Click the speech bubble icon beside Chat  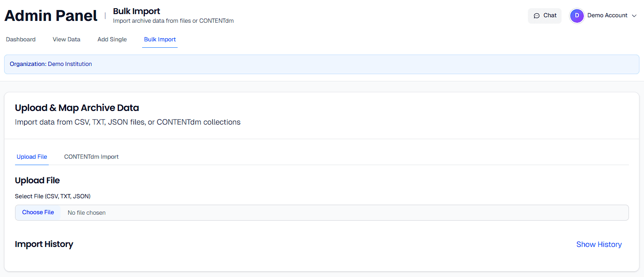[x=537, y=15]
